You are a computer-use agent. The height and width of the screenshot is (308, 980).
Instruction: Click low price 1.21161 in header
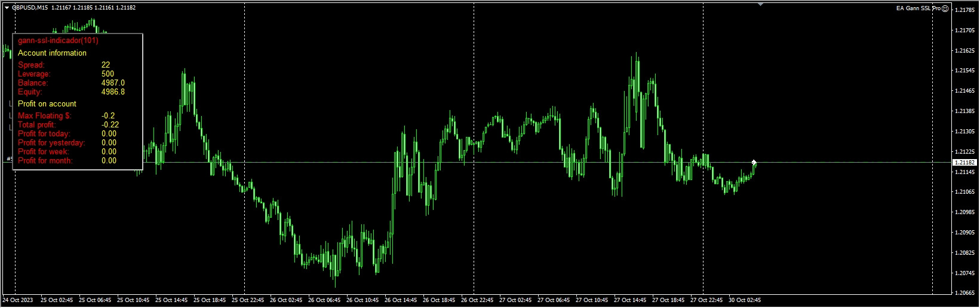(104, 8)
